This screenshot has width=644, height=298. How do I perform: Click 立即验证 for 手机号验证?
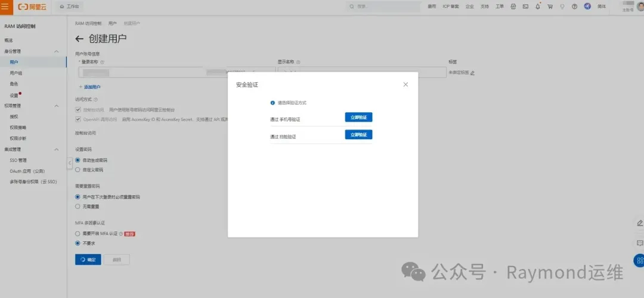(358, 117)
